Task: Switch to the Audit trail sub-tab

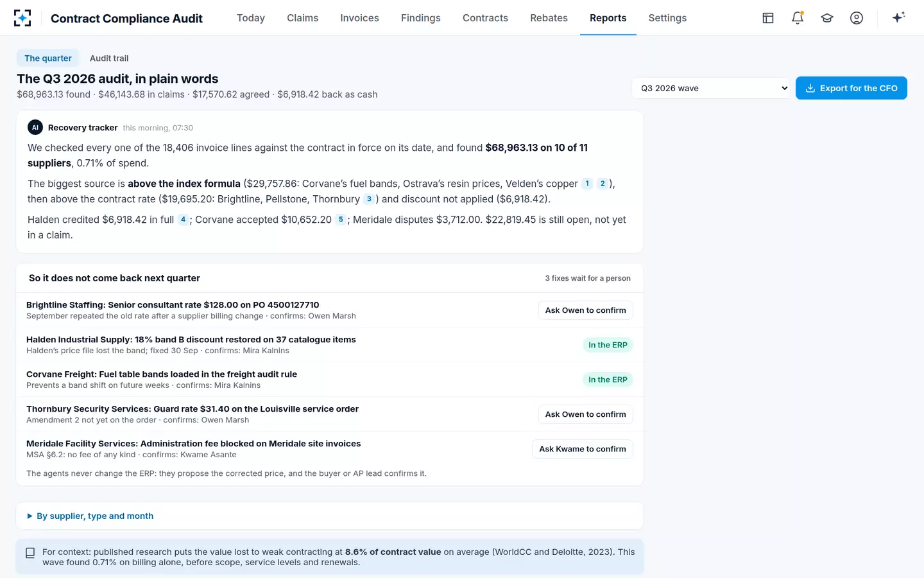Action: click(109, 58)
